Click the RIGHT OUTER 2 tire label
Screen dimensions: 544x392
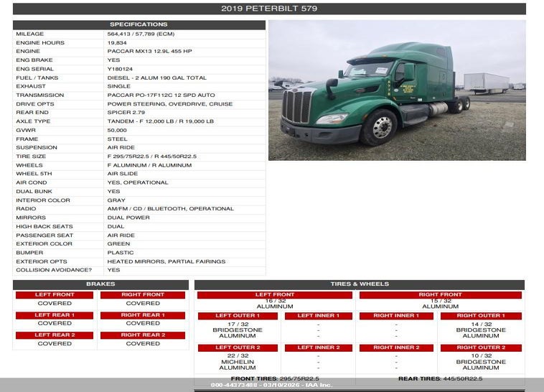tap(481, 348)
